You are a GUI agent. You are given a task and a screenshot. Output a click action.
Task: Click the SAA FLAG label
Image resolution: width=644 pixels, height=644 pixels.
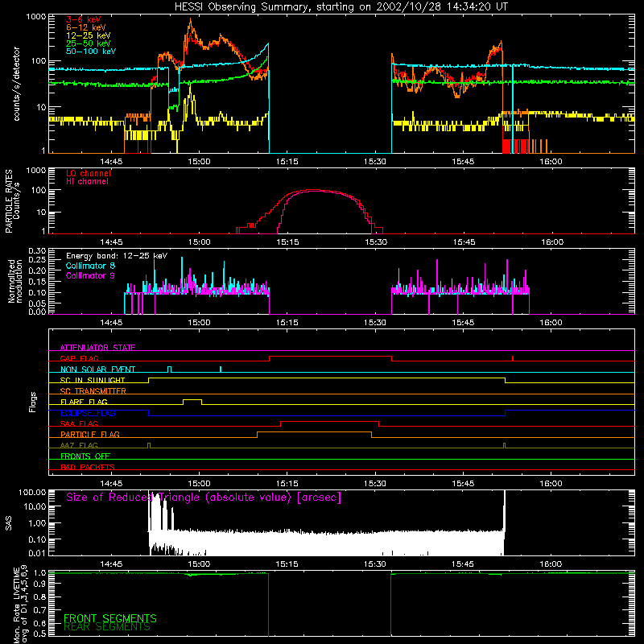79,423
